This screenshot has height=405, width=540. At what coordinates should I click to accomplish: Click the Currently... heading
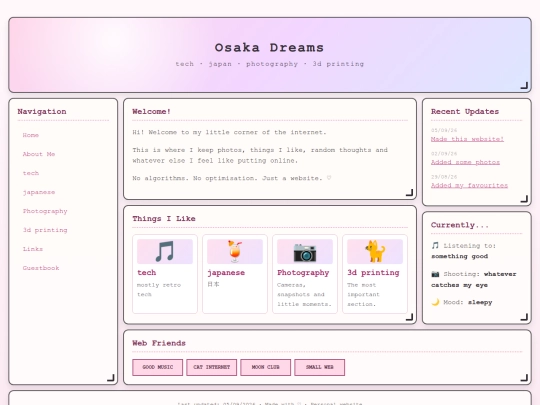click(460, 225)
